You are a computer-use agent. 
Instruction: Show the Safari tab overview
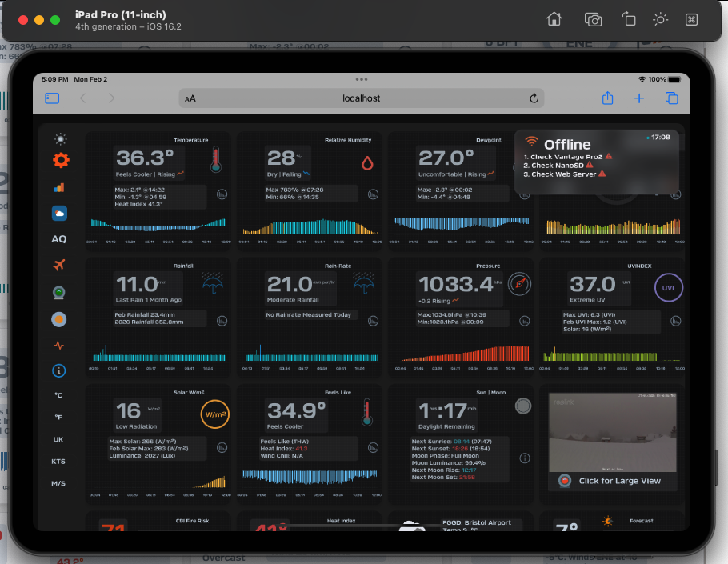point(671,98)
